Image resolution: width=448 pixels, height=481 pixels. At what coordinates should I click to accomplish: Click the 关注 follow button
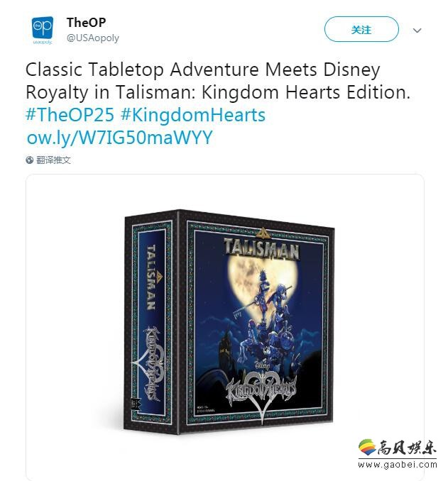pos(361,30)
